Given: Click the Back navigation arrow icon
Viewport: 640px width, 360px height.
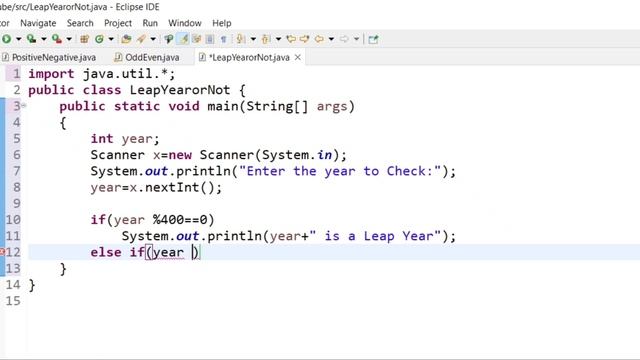Looking at the screenshot, I should [x=319, y=39].
